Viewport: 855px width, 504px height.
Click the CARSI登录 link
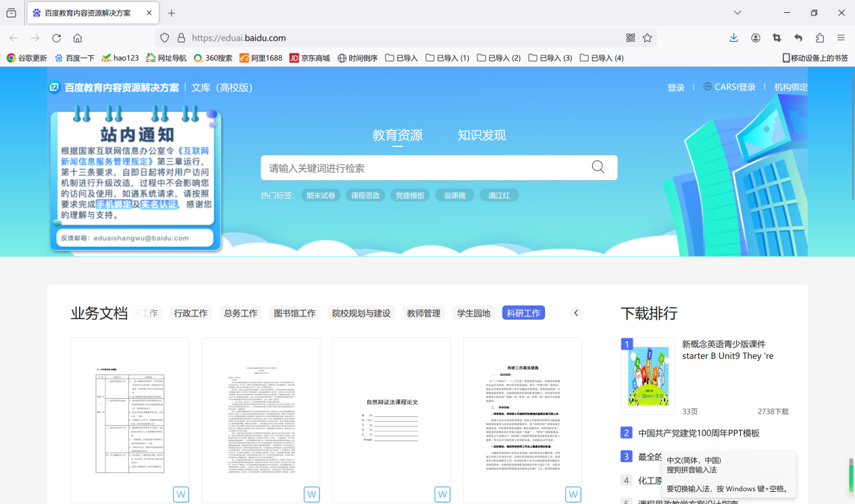click(x=735, y=87)
